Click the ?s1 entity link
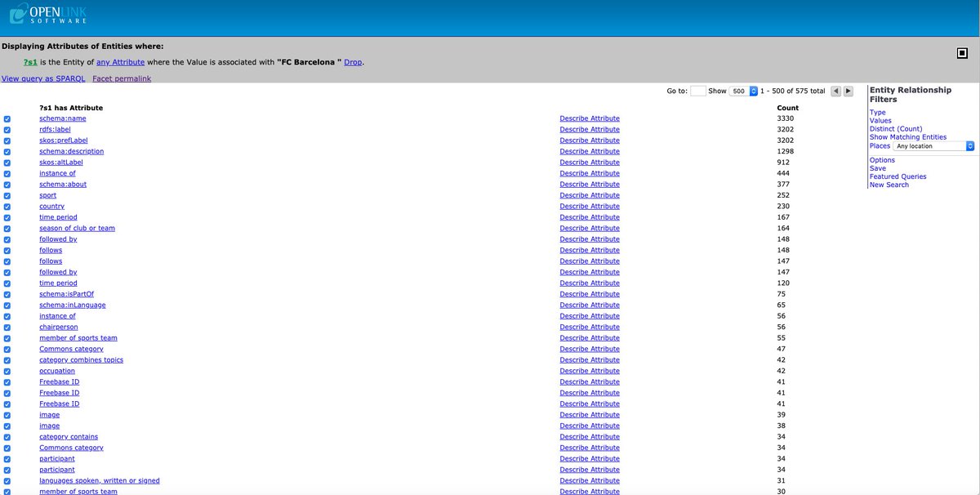 pyautogui.click(x=30, y=62)
